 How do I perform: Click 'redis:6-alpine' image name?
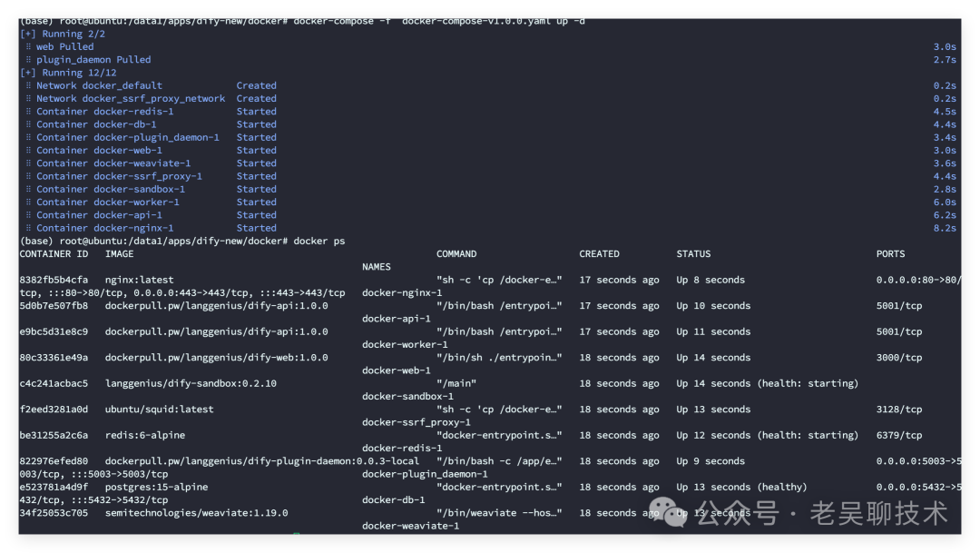(145, 435)
